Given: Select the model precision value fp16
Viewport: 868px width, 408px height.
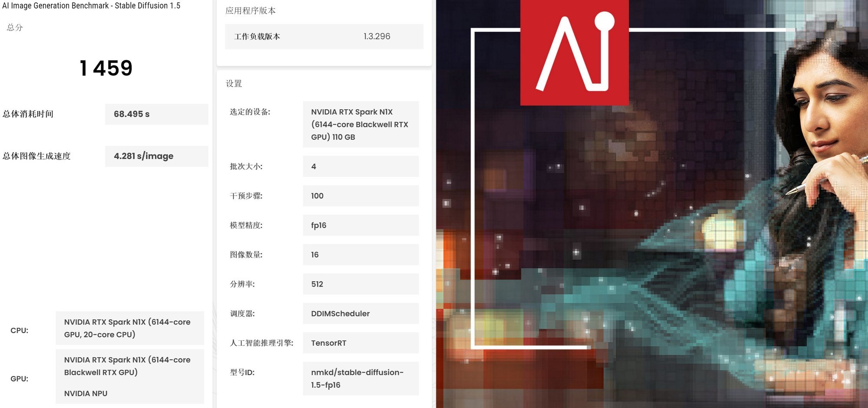Looking at the screenshot, I should point(361,225).
